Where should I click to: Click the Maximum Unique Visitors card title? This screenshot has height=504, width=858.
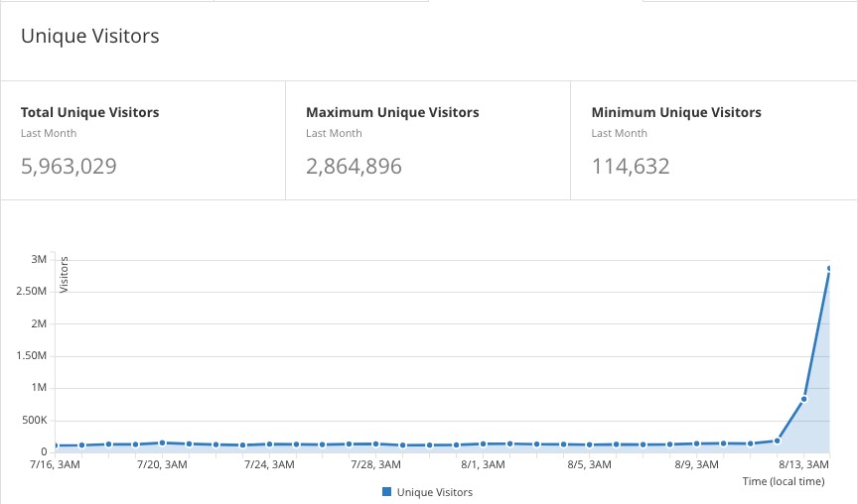pyautogui.click(x=392, y=112)
